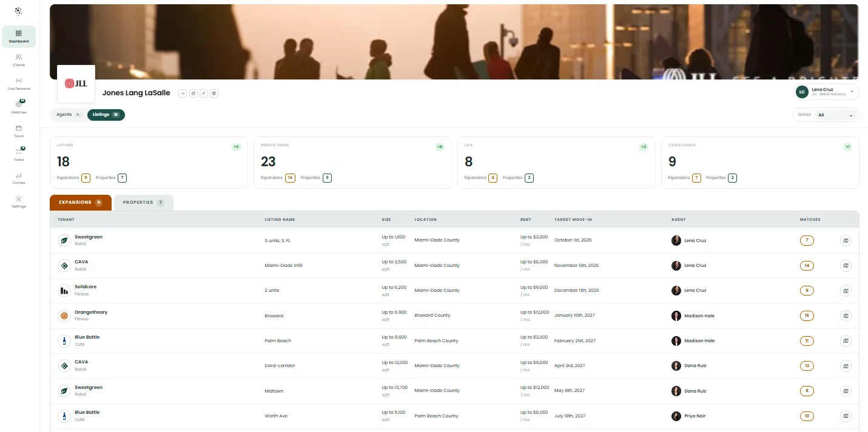
Task: Sort by the Tenant column header
Action: point(66,220)
